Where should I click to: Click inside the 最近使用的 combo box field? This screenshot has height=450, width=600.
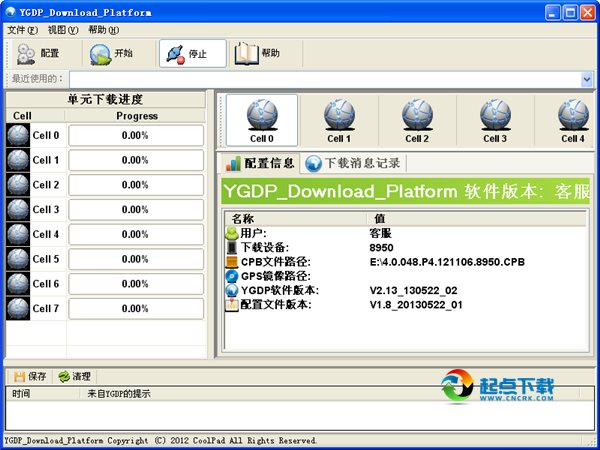point(325,80)
